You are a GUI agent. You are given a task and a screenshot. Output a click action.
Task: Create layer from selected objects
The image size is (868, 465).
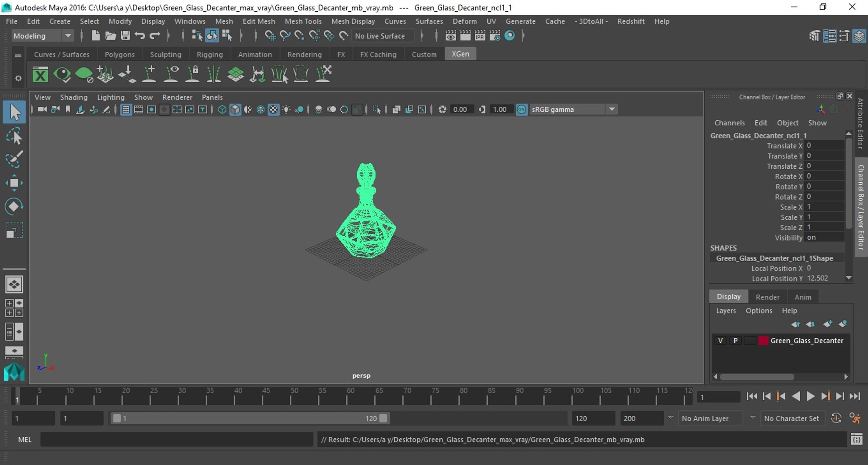(843, 324)
